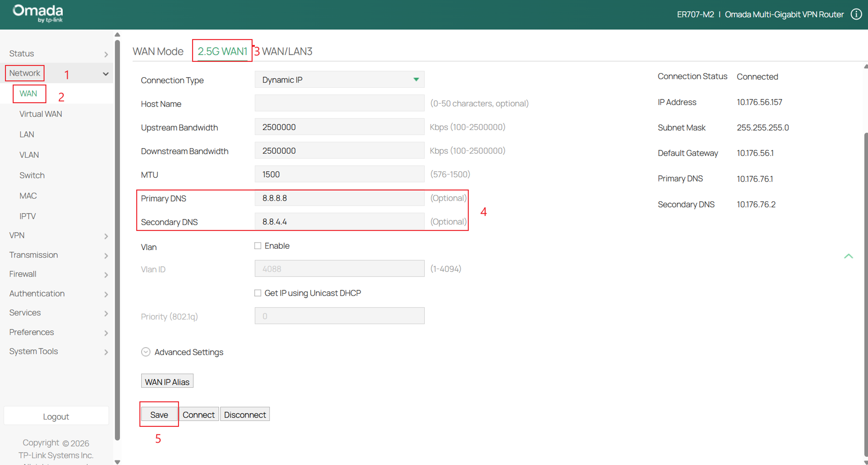The width and height of the screenshot is (868, 465).
Task: Click the Downstream Bandwidth field
Action: click(x=339, y=150)
